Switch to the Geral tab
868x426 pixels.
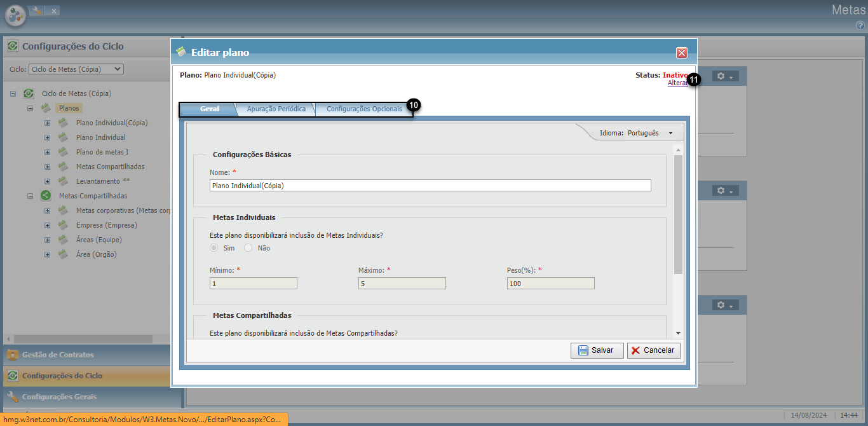pyautogui.click(x=209, y=109)
